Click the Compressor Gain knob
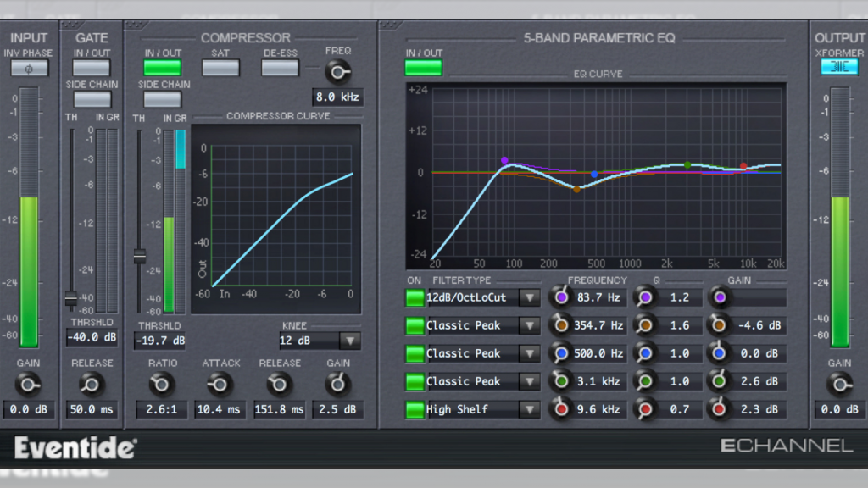This screenshot has width=868, height=488. tap(337, 384)
